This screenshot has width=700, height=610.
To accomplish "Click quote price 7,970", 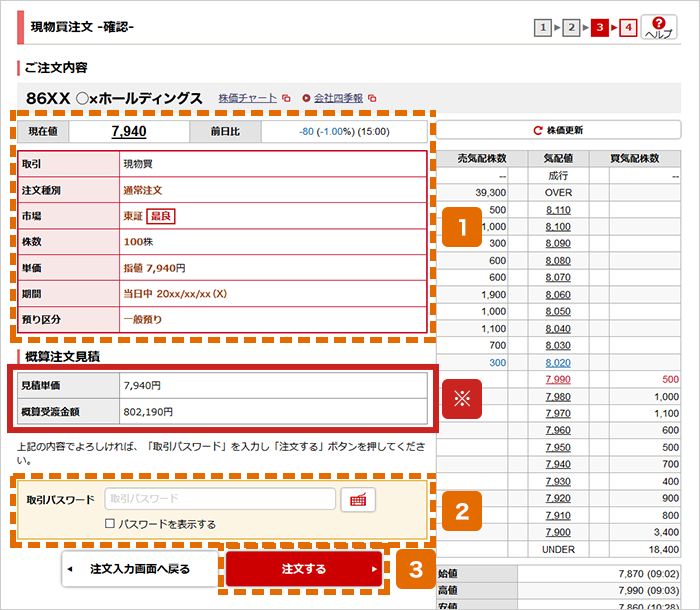I will point(558,414).
